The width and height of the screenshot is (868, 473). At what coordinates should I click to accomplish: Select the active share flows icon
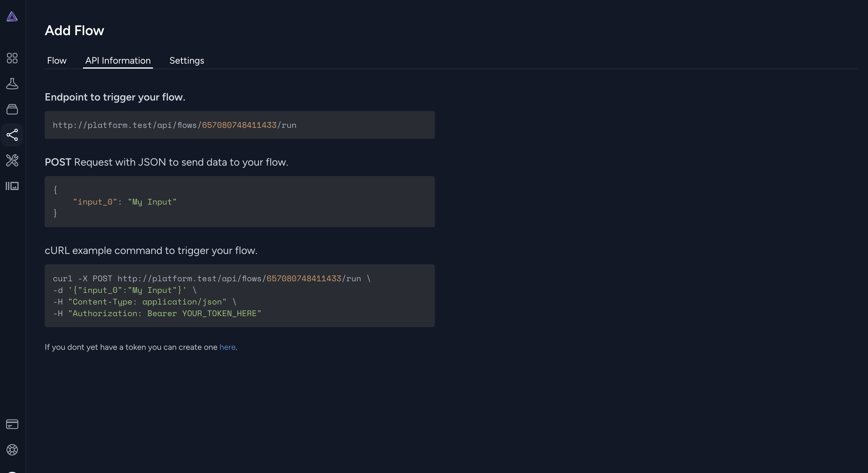point(12,135)
